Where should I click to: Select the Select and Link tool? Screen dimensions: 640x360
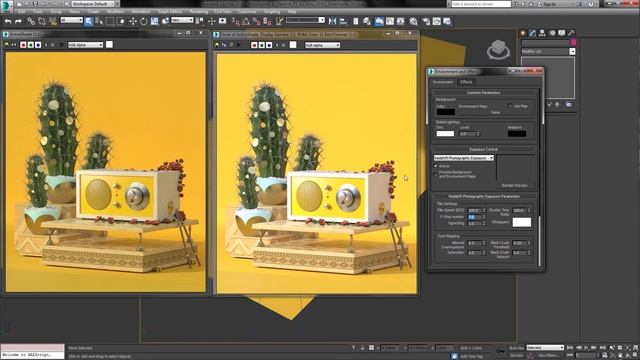point(31,21)
